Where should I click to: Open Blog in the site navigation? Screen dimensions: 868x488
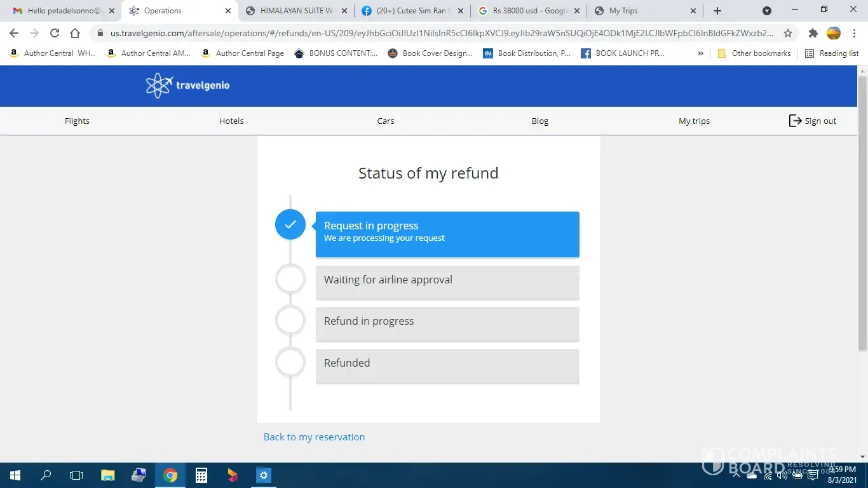click(540, 121)
